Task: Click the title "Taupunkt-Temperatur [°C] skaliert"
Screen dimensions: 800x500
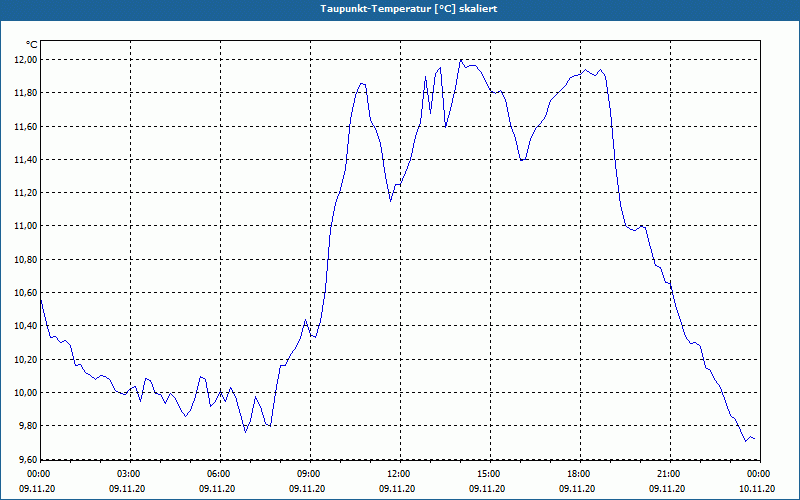Action: click(x=409, y=9)
